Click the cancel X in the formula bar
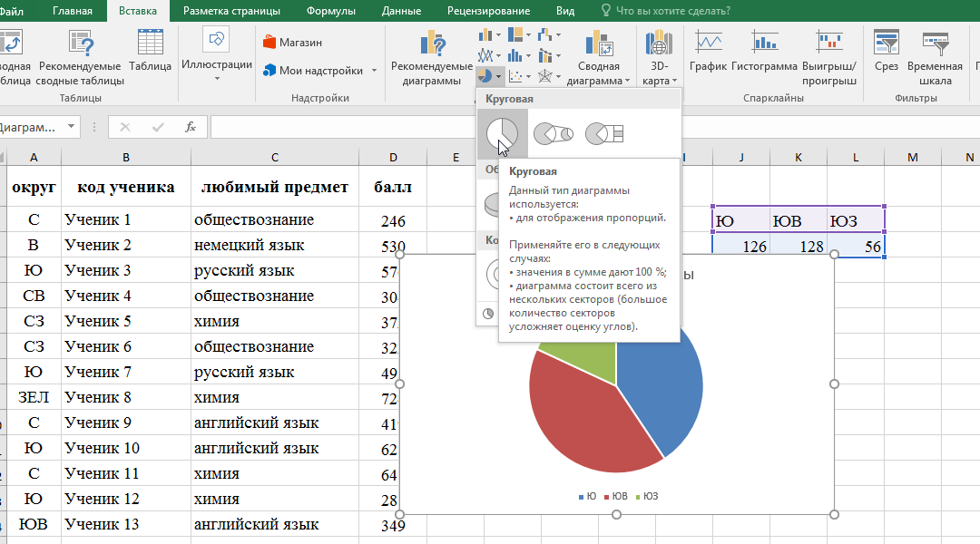Screen dimensions: 980x544 pyautogui.click(x=125, y=127)
